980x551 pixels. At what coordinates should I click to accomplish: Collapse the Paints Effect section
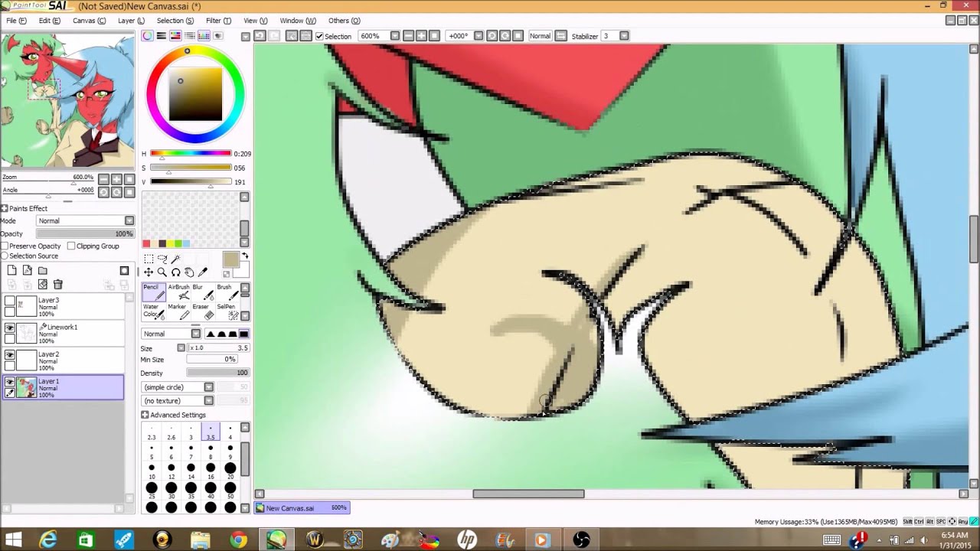coord(5,208)
